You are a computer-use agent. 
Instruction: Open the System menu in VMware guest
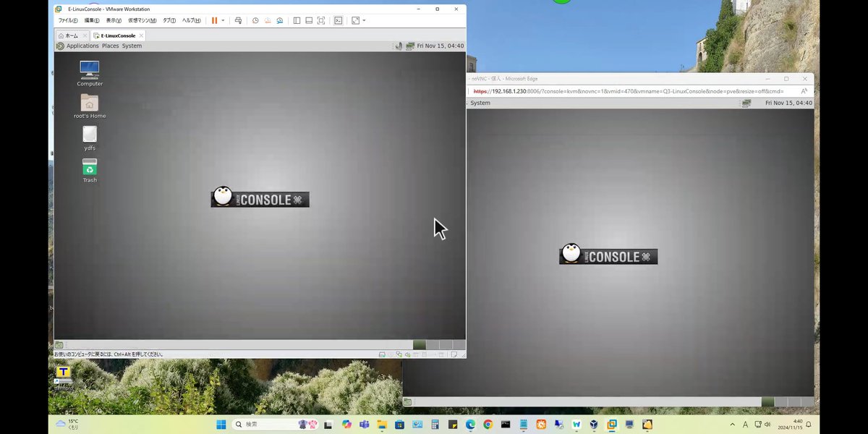132,46
